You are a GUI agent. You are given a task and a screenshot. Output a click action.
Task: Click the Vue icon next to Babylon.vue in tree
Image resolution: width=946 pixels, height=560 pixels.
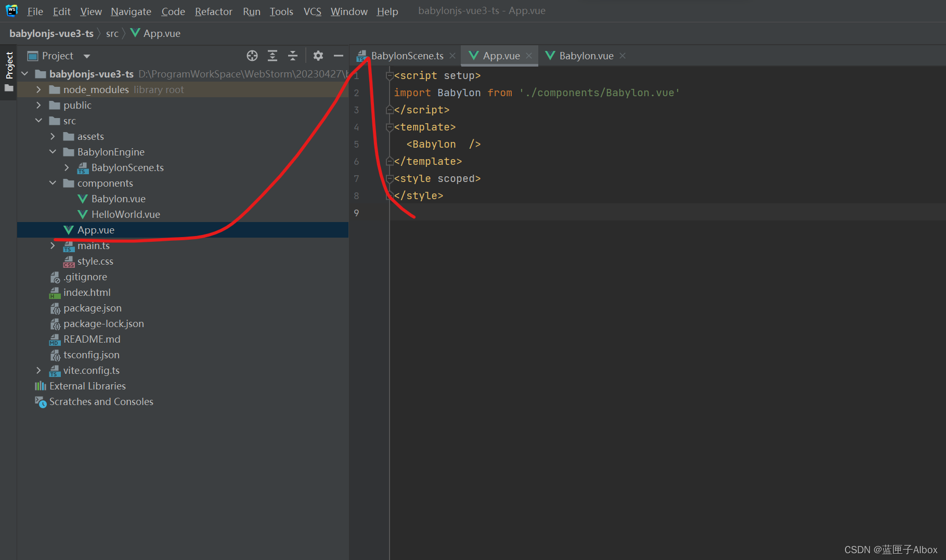(82, 199)
